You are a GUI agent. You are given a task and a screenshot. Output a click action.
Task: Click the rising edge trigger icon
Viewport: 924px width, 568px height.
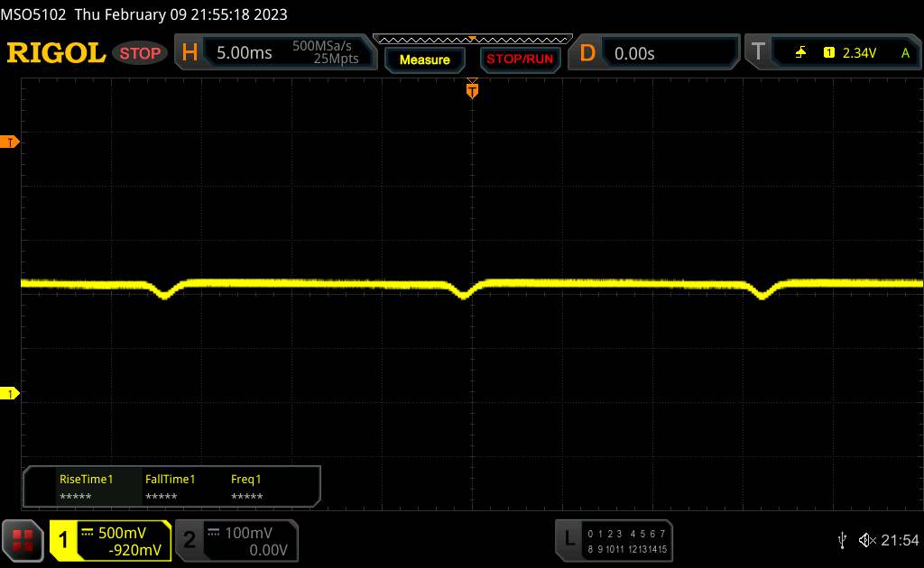(800, 53)
